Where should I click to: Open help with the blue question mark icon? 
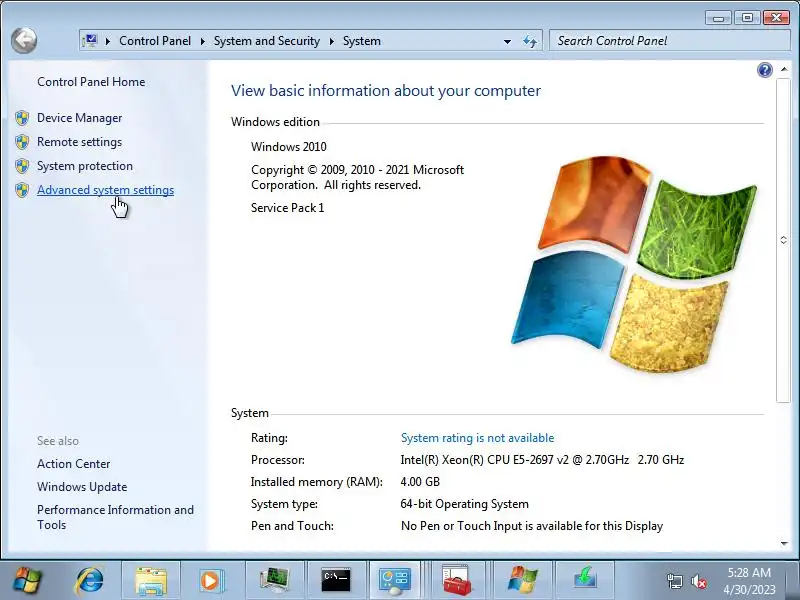764,70
